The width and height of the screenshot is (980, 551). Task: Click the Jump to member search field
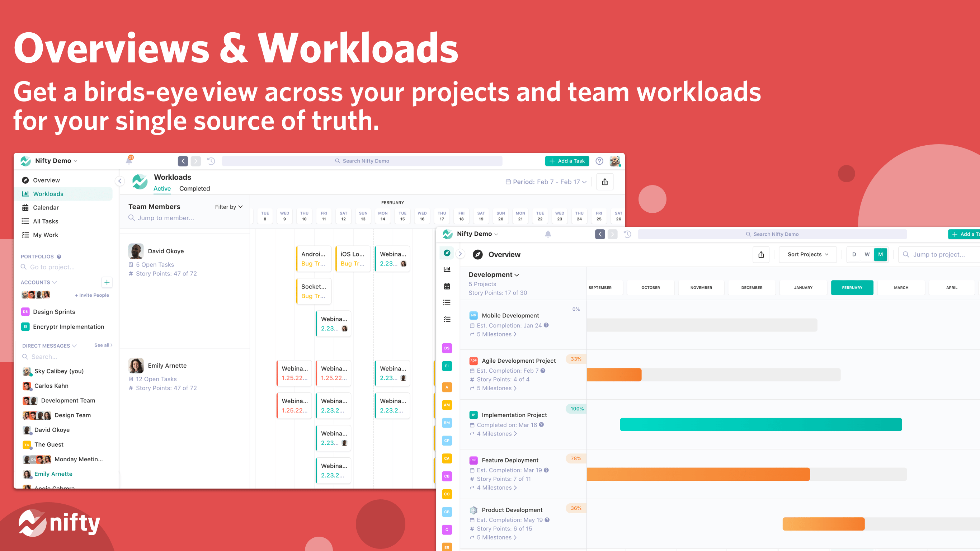(x=165, y=218)
